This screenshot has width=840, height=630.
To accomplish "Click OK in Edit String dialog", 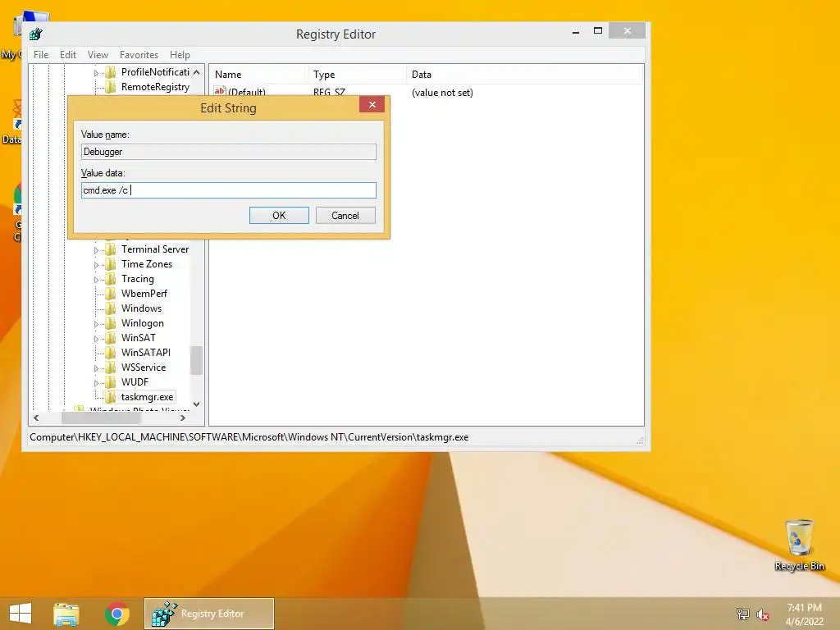I will tap(279, 216).
